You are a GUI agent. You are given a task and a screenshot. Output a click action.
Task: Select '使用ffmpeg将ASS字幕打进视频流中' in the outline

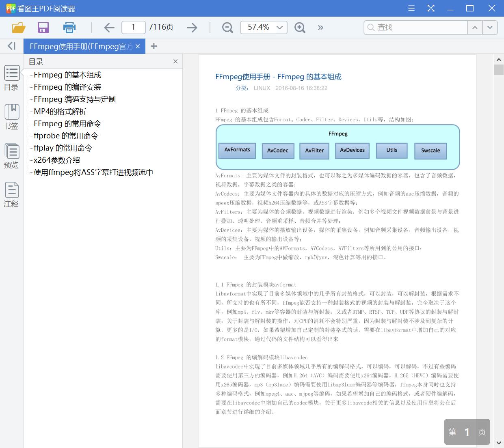tap(93, 172)
